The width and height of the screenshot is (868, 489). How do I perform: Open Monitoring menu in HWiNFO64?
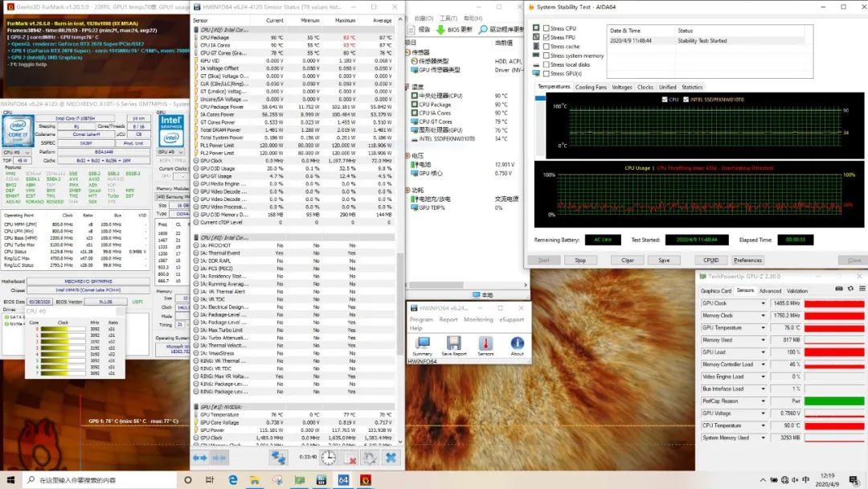[478, 319]
